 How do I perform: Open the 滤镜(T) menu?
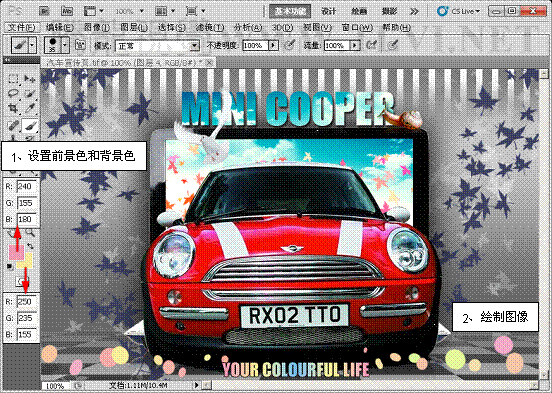click(x=209, y=27)
